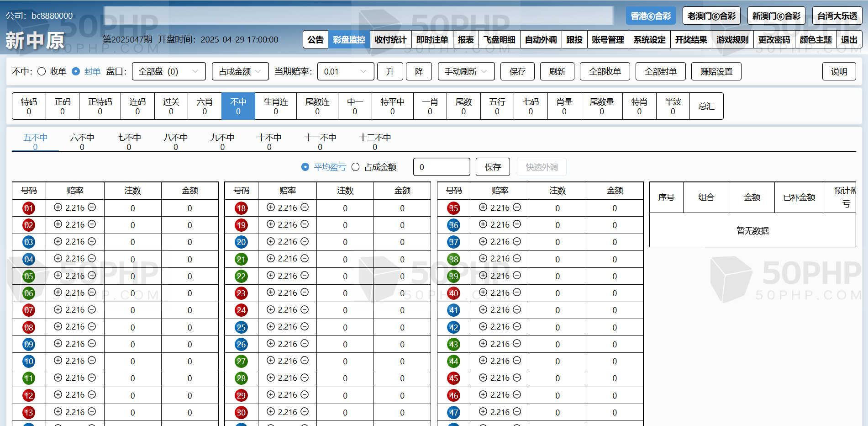The image size is (868, 426).
Task: Increase odds for number 18
Action: 271,208
